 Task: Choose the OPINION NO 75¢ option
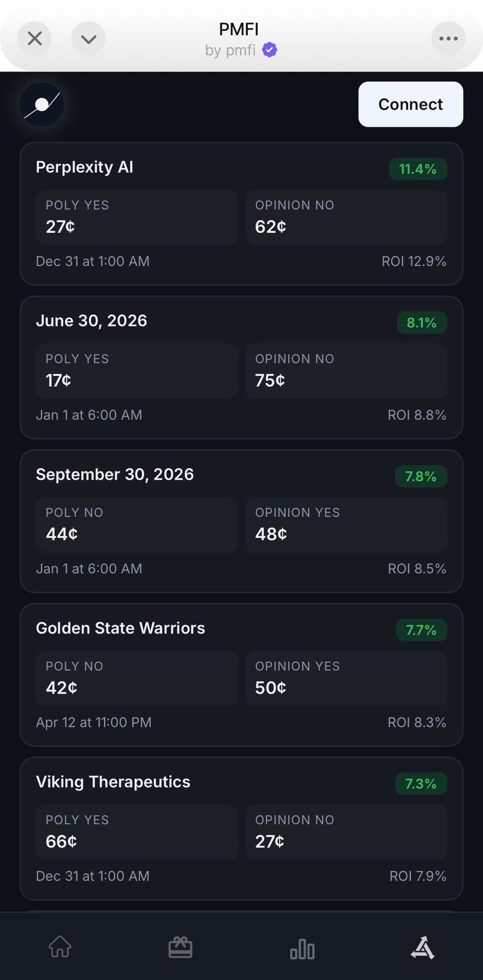(346, 371)
